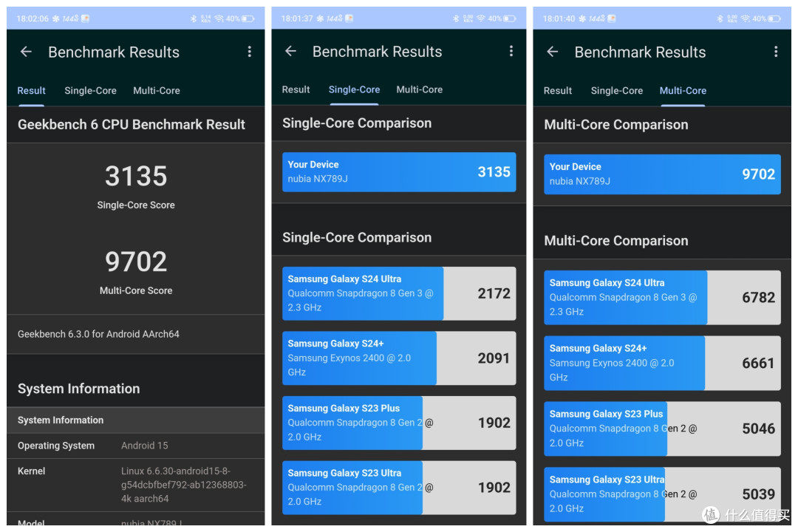Select Single-Core tab on middle screen
The height and width of the screenshot is (532, 798).
(354, 89)
